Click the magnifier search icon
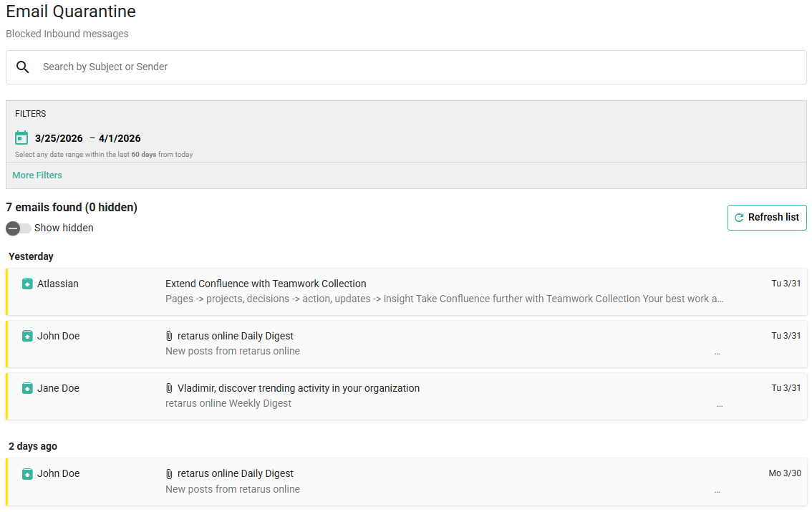812x512 pixels. (x=23, y=67)
